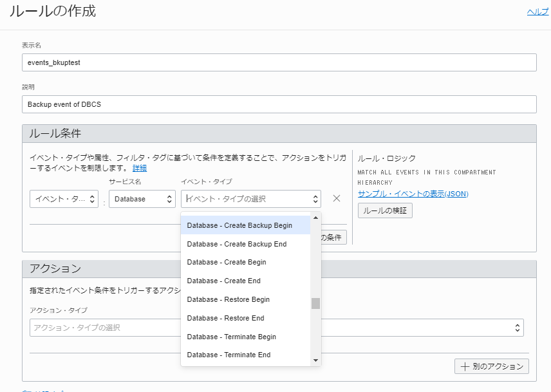551x392 pixels.
Task: Click the 別のアクション add button
Action: 491,366
